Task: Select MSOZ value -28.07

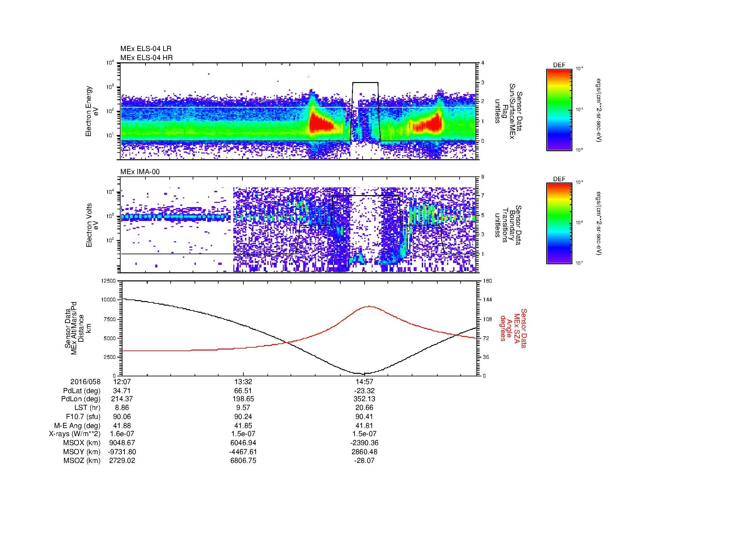Action: (364, 461)
